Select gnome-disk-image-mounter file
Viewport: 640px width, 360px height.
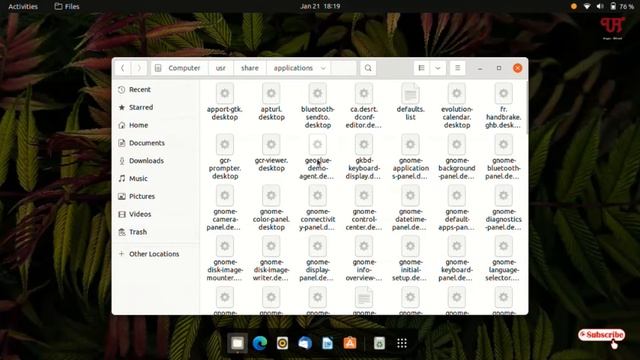[x=224, y=258]
